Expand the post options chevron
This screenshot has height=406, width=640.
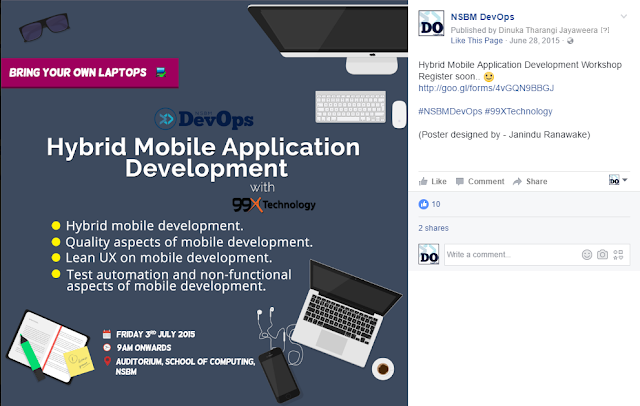(x=624, y=16)
